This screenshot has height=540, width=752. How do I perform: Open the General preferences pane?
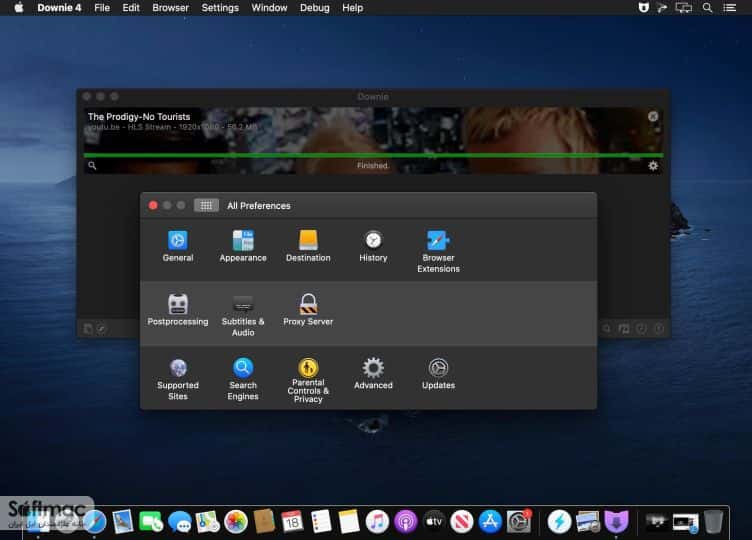pos(177,246)
